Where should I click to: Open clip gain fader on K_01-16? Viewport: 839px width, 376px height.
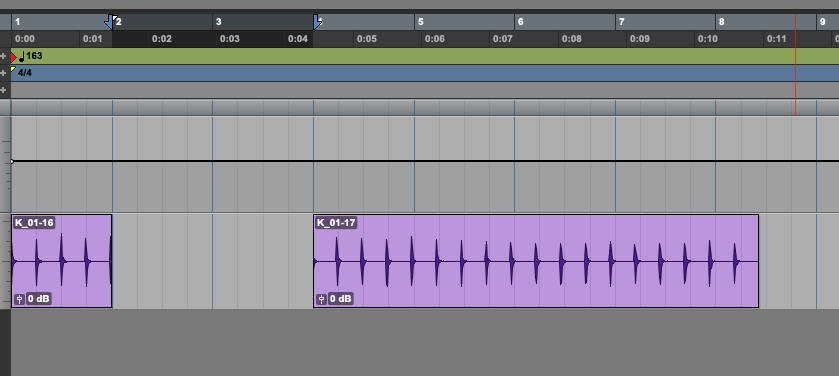(19, 299)
